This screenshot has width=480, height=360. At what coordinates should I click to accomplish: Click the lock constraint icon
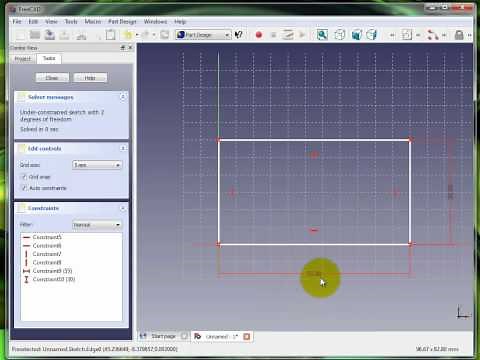(x=459, y=35)
